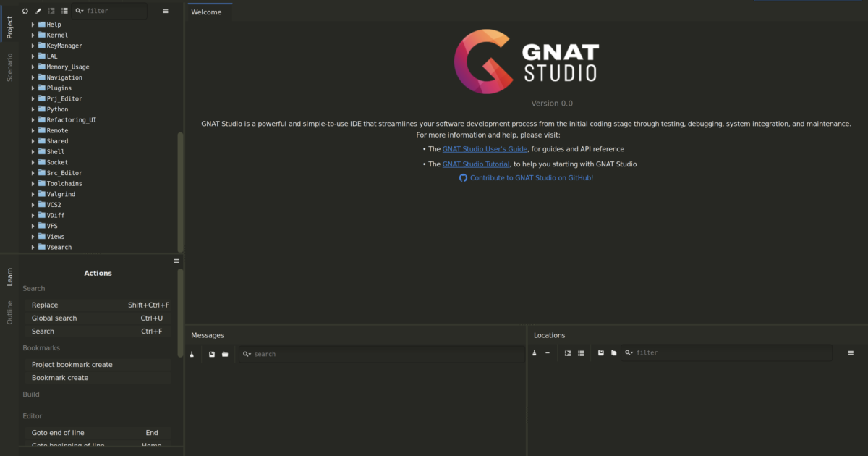Load messages from a file
The image size is (868, 456).
226,354
